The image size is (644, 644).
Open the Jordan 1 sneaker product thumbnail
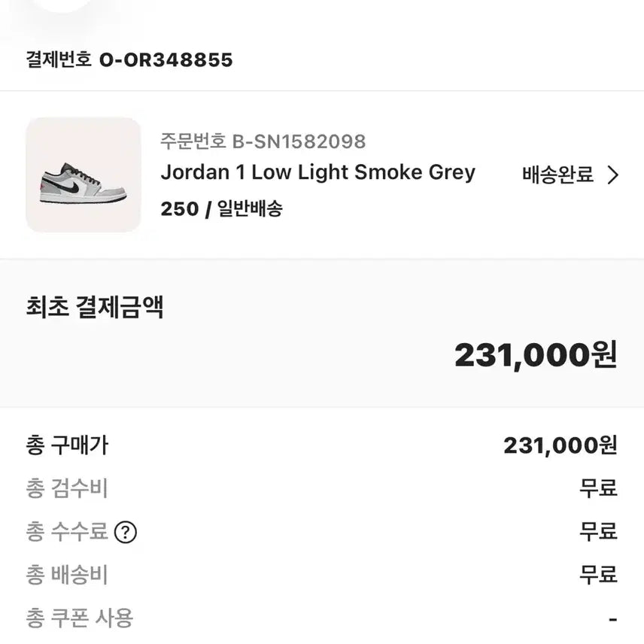[x=84, y=175]
